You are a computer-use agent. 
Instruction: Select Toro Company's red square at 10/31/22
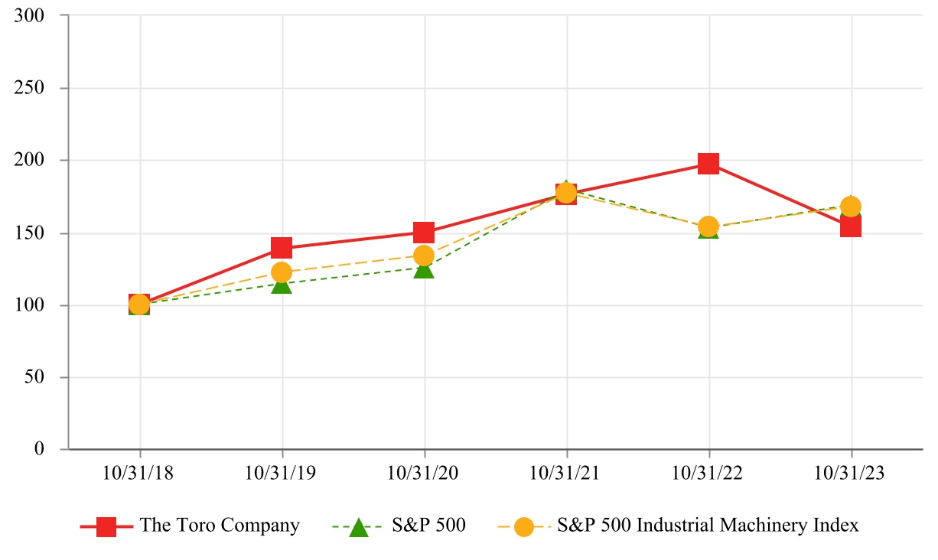click(708, 164)
